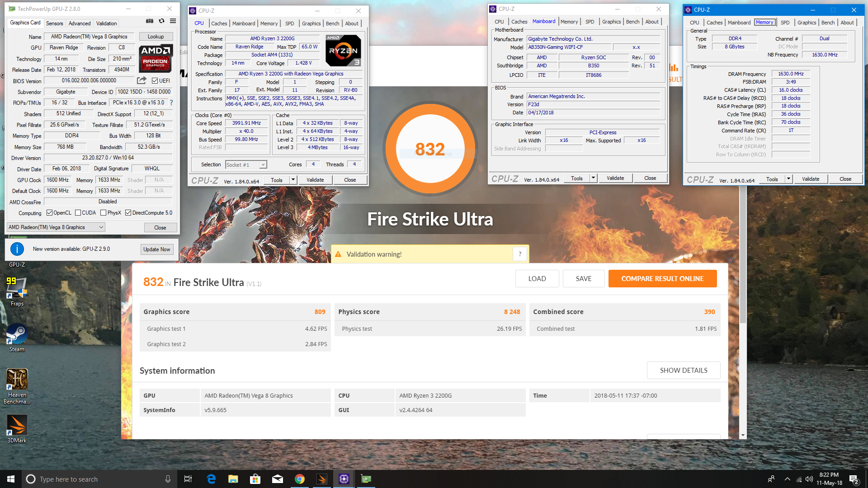Image resolution: width=868 pixels, height=488 pixels.
Task: Switch to GPU-Z in the taskbar
Action: tap(366, 479)
